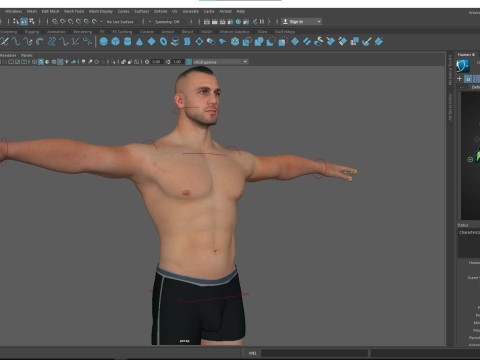Open the Edit Mesh menu
The width and height of the screenshot is (480, 360).
(x=50, y=11)
